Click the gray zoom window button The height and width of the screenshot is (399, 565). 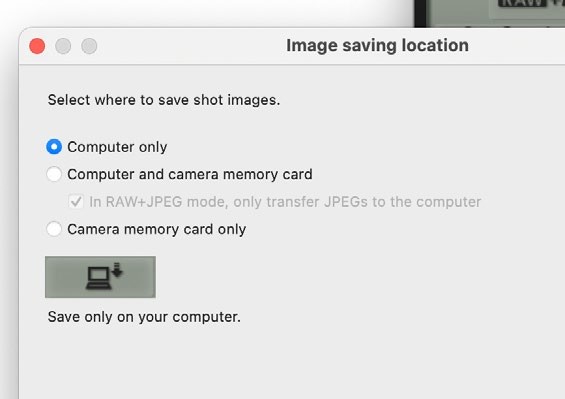[x=89, y=46]
